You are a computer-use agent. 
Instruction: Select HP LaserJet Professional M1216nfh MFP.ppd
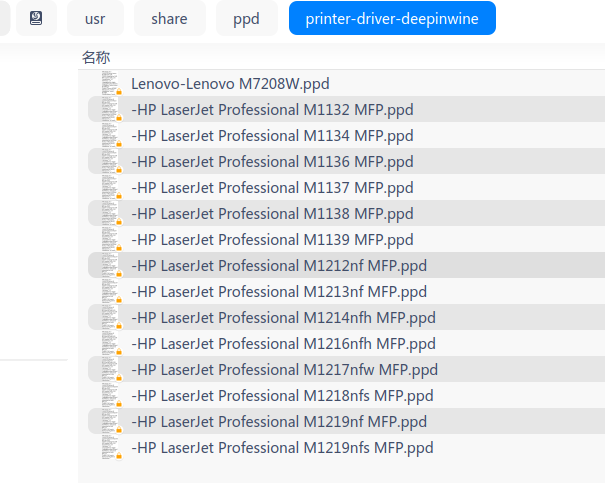[284, 344]
